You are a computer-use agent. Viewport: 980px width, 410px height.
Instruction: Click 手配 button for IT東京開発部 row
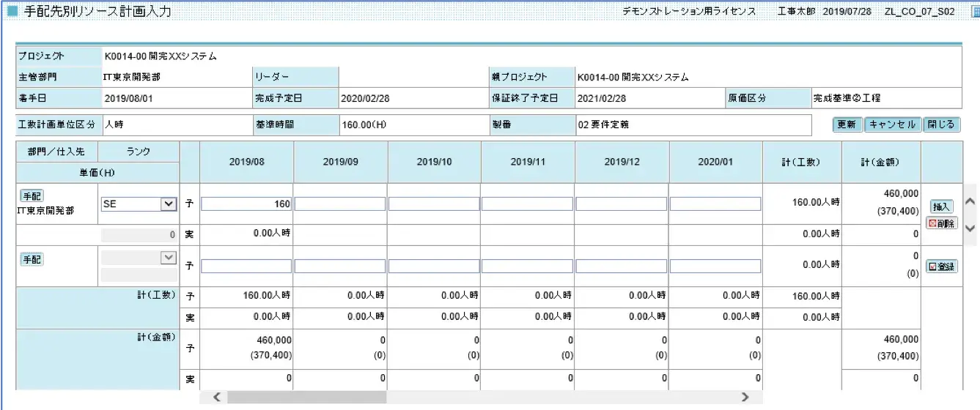click(32, 196)
